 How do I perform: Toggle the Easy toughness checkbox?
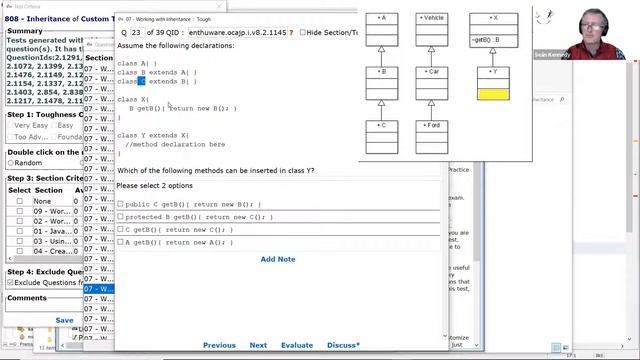click(x=54, y=125)
